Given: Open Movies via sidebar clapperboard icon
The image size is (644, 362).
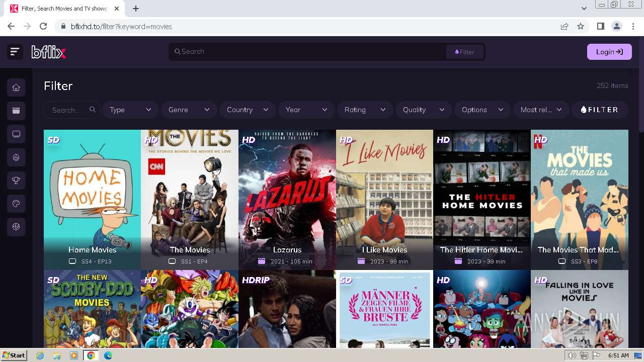Looking at the screenshot, I should click(x=16, y=111).
